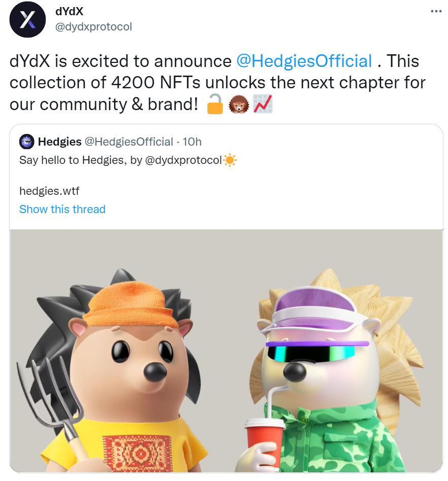Click the dYdX display name
448x481 pixels.
pyautogui.click(x=69, y=11)
